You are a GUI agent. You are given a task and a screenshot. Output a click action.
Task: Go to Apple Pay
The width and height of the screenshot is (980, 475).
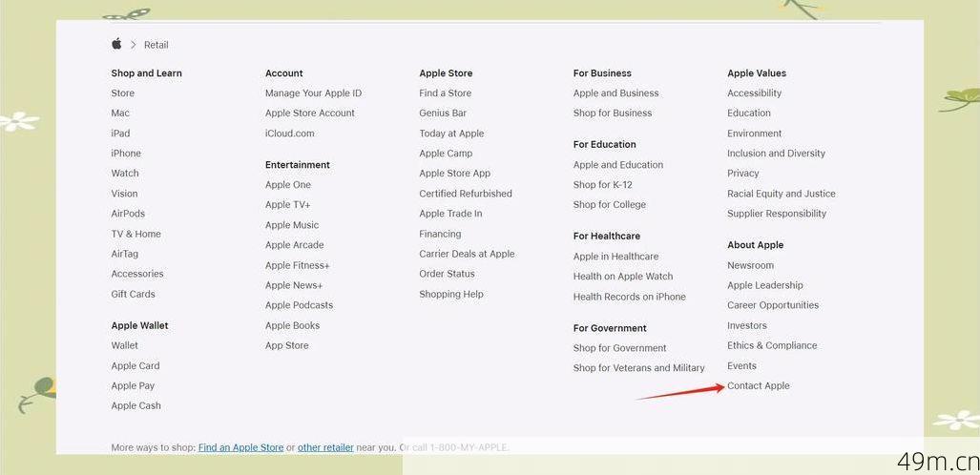pos(134,385)
